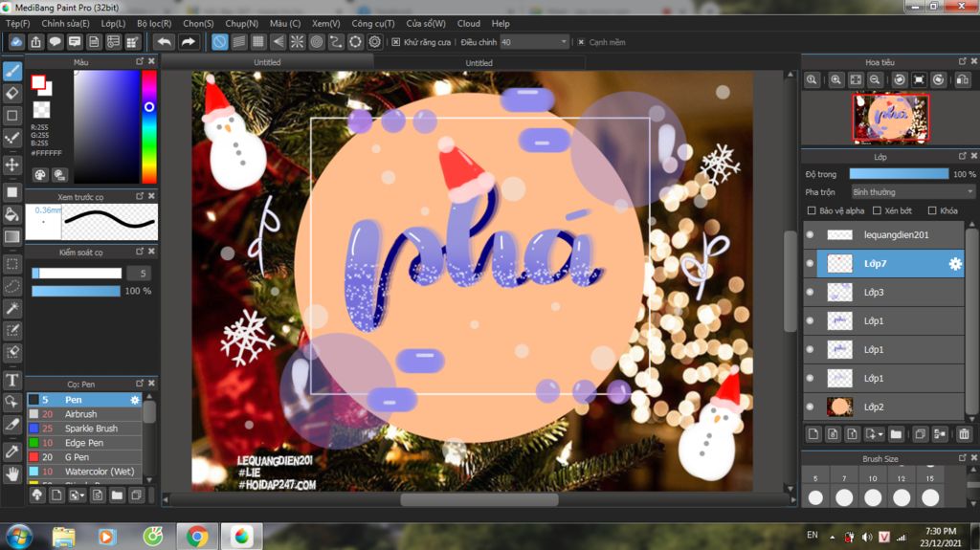Image resolution: width=980 pixels, height=550 pixels.
Task: Select the Sparkle Brush
Action: 84,429
